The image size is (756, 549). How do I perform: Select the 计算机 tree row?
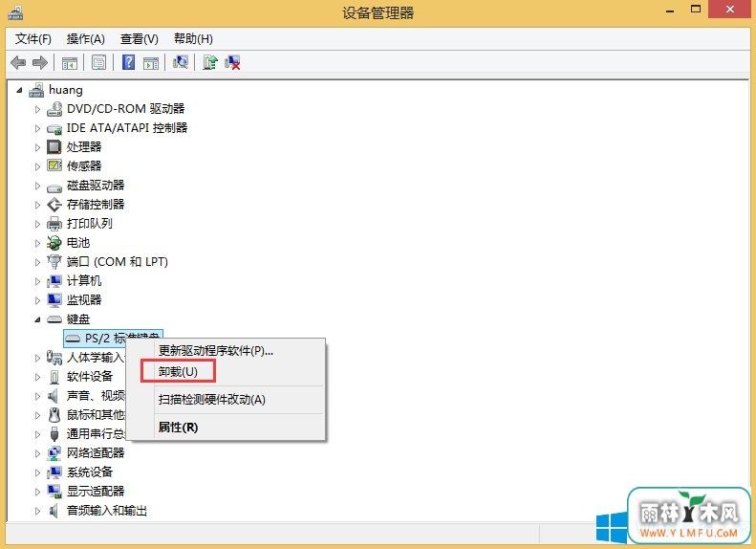click(84, 281)
